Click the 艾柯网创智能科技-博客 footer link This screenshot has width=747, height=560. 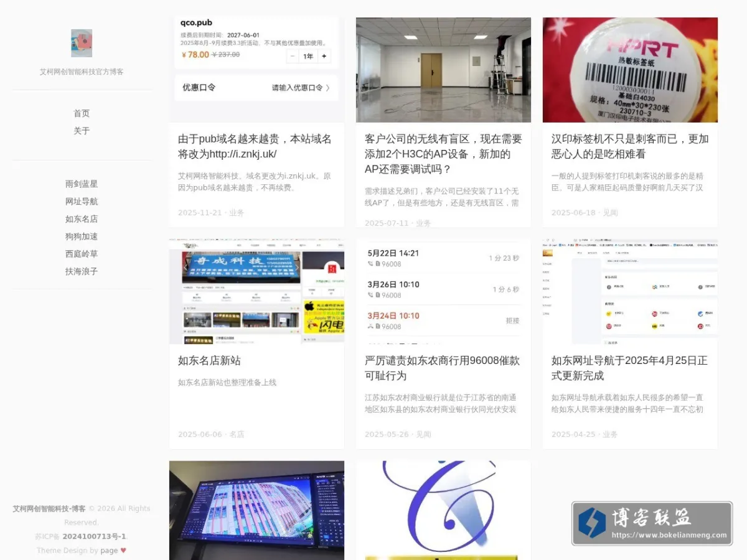pos(49,508)
